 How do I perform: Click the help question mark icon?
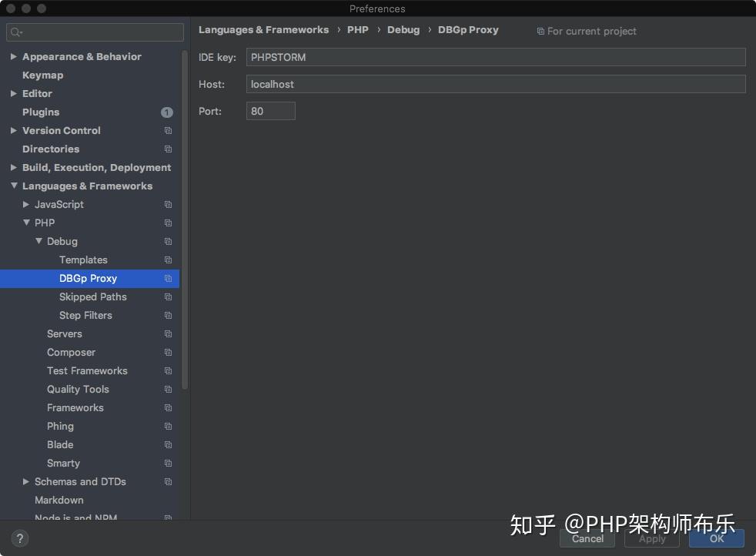20,538
